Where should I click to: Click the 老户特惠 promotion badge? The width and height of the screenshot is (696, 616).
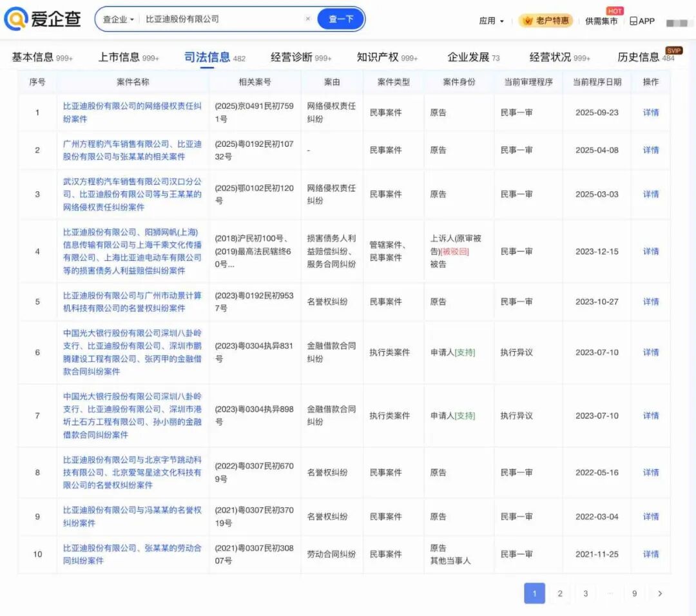pyautogui.click(x=546, y=21)
